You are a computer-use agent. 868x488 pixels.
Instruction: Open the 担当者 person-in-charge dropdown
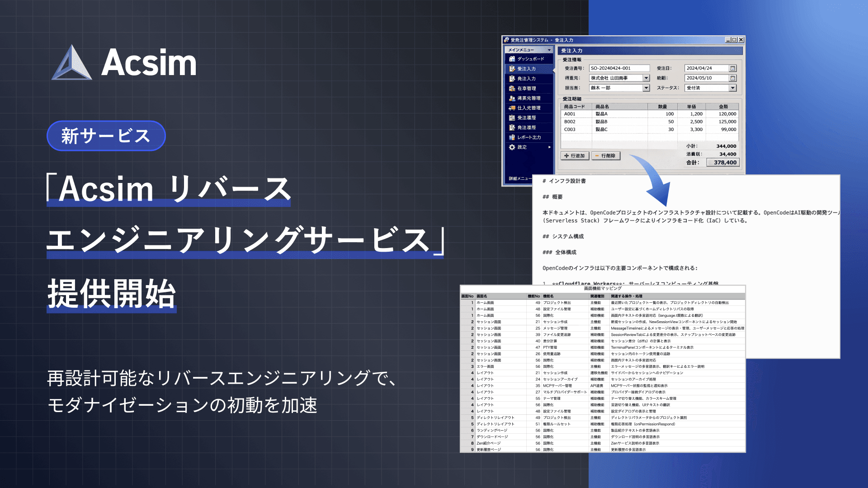click(646, 88)
